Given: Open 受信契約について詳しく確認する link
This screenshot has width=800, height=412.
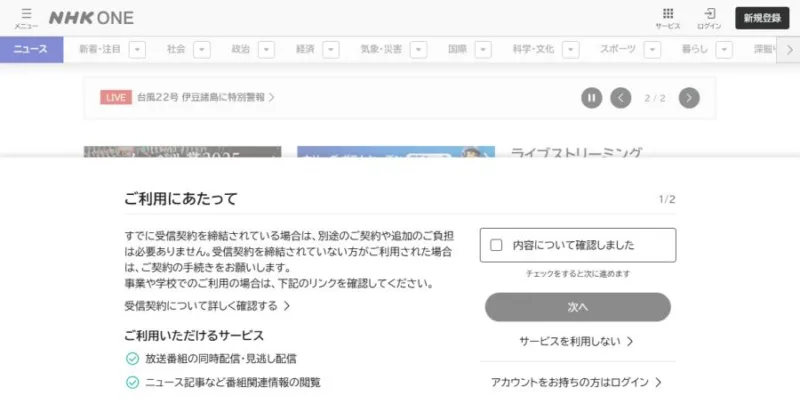Looking at the screenshot, I should (201, 305).
